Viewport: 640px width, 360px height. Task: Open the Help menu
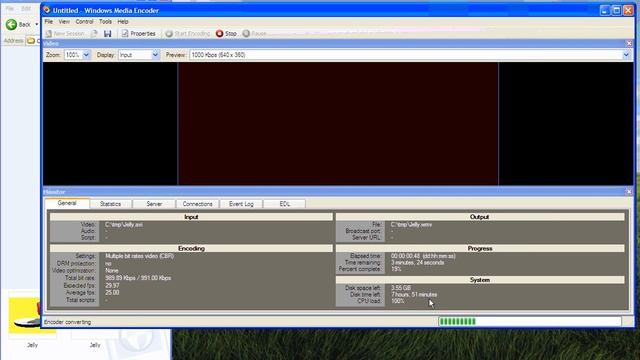point(123,22)
